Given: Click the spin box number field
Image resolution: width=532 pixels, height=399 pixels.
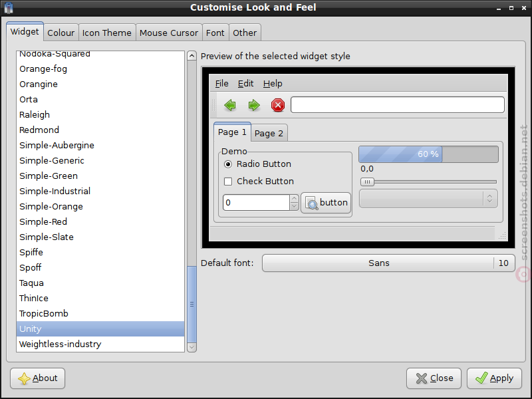Looking at the screenshot, I should 257,203.
